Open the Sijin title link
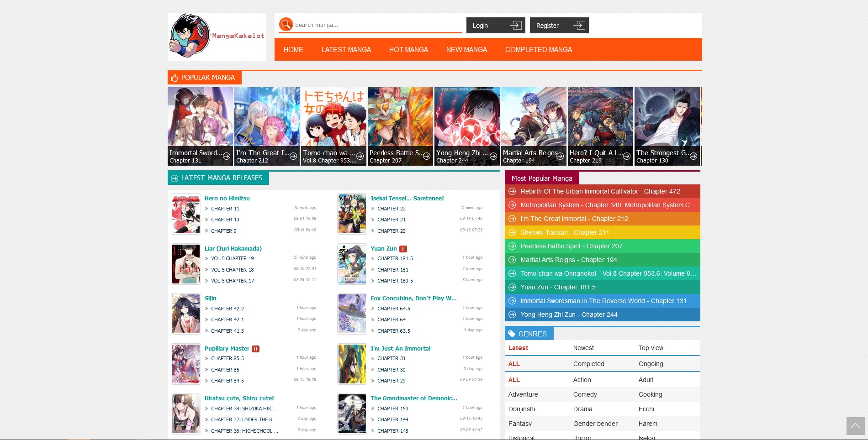Image resolution: width=868 pixels, height=440 pixels. [x=211, y=299]
